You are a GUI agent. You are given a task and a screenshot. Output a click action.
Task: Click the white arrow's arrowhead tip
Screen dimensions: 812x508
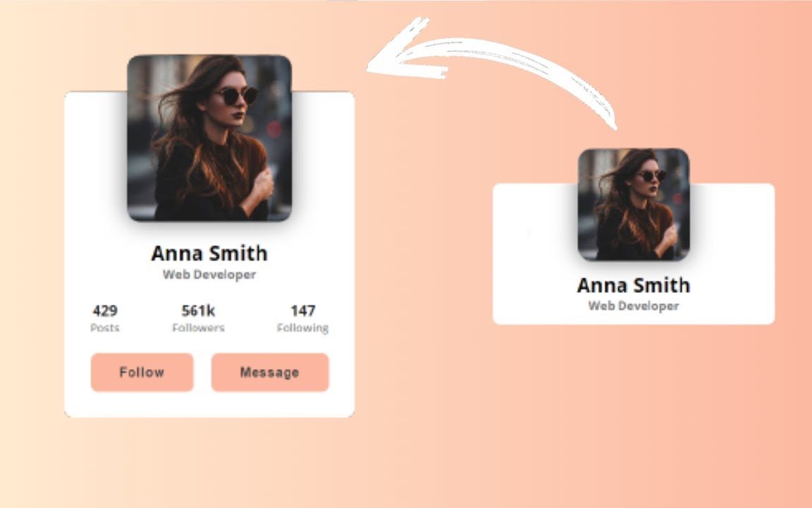(x=371, y=68)
